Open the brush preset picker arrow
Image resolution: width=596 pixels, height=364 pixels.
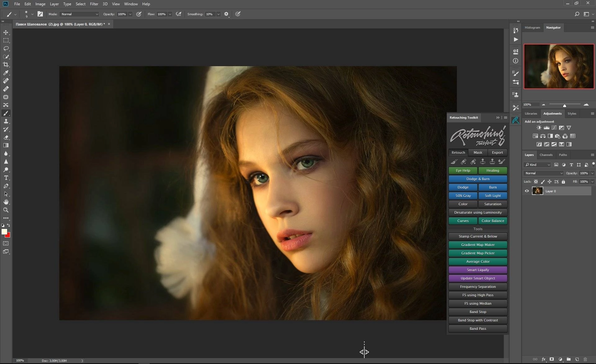tap(32, 14)
